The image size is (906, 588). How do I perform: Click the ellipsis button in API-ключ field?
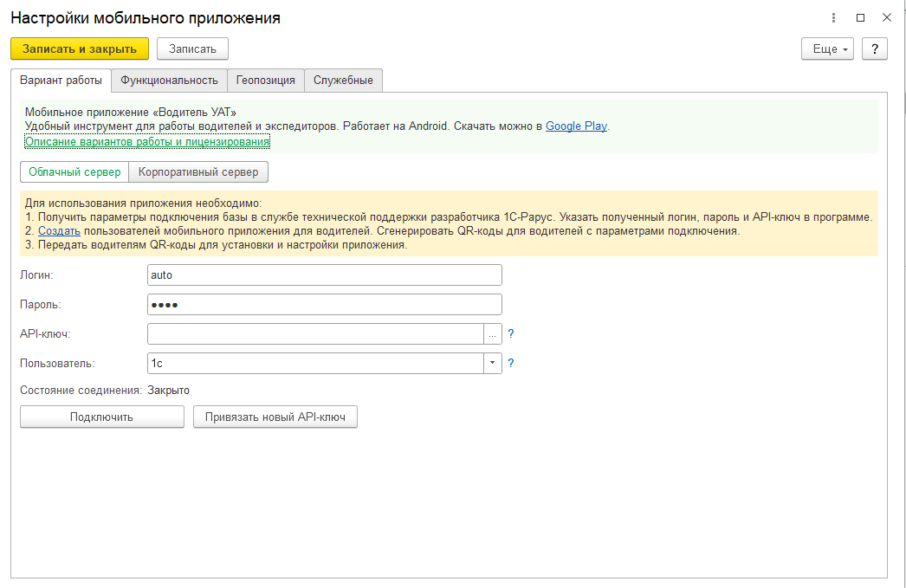tap(492, 334)
